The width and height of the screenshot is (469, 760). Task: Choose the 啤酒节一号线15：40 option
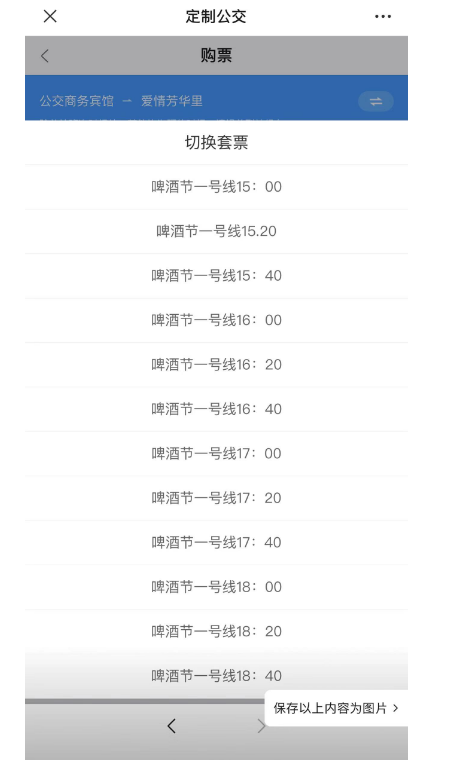coord(216,276)
